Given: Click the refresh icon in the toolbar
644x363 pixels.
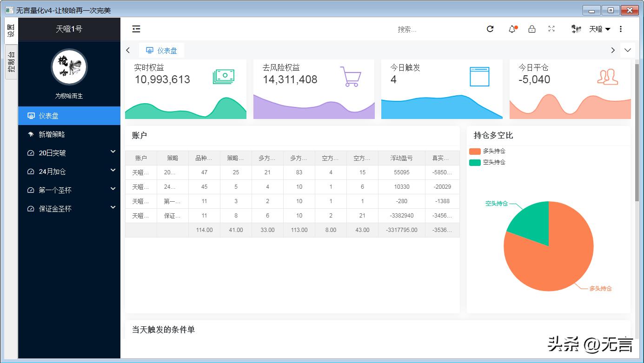Looking at the screenshot, I should [x=490, y=29].
